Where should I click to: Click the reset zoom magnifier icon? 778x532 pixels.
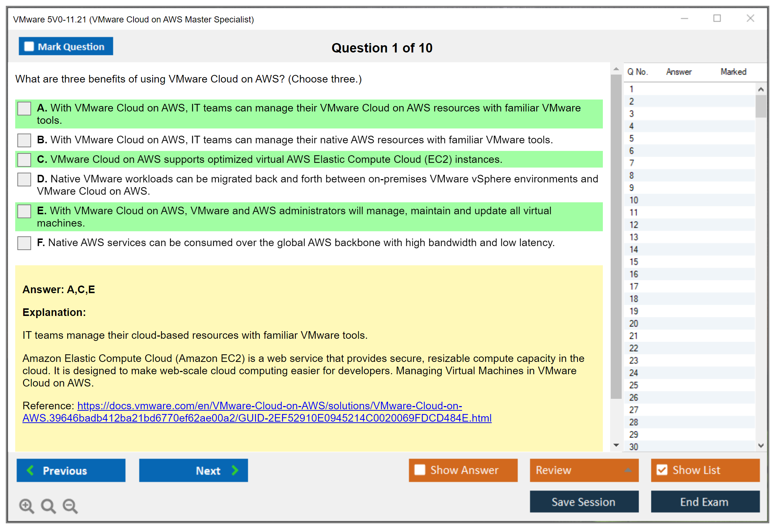coord(48,506)
